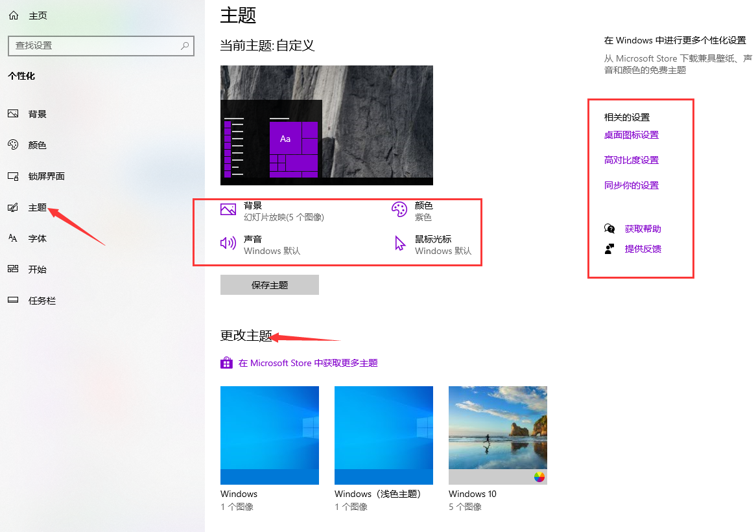
Task: Click the speaker icon for 声音 settings
Action: 228,243
